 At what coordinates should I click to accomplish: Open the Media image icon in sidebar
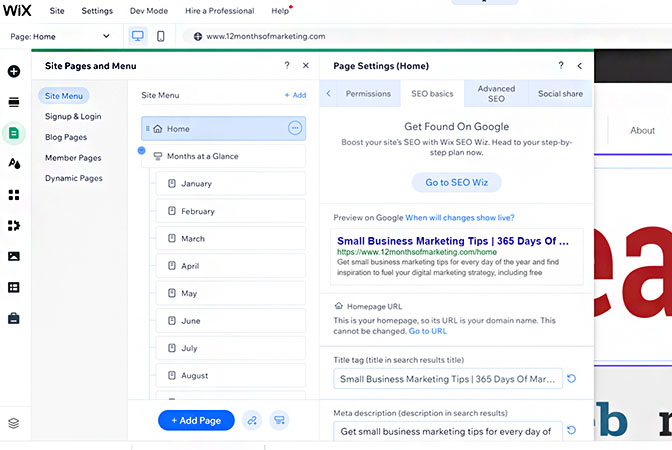tap(14, 256)
